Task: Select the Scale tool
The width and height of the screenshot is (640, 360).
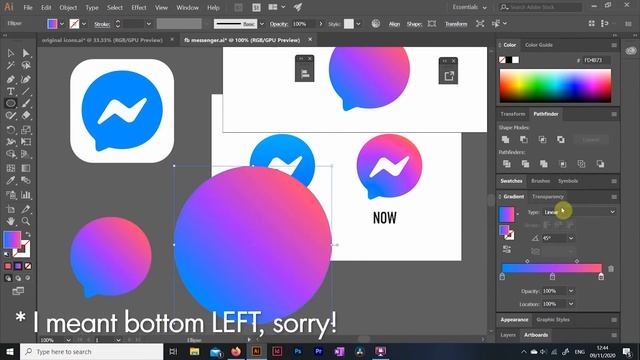Action: tap(26, 130)
